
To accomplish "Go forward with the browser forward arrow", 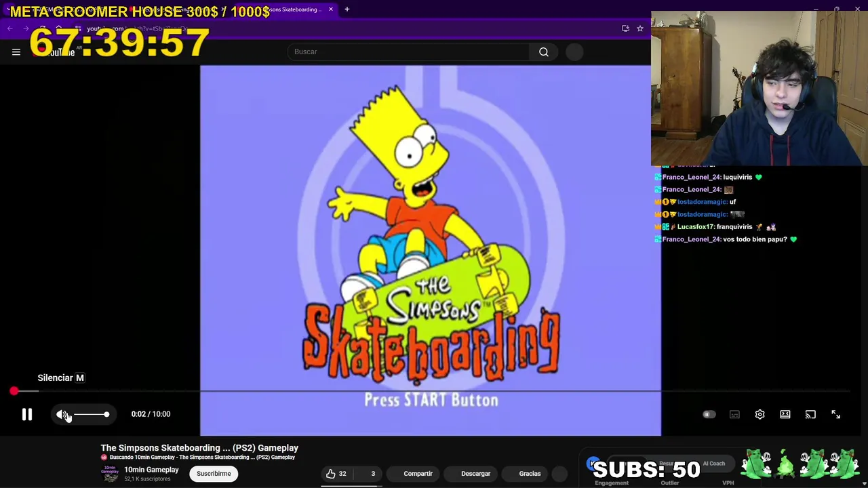I will (x=26, y=28).
